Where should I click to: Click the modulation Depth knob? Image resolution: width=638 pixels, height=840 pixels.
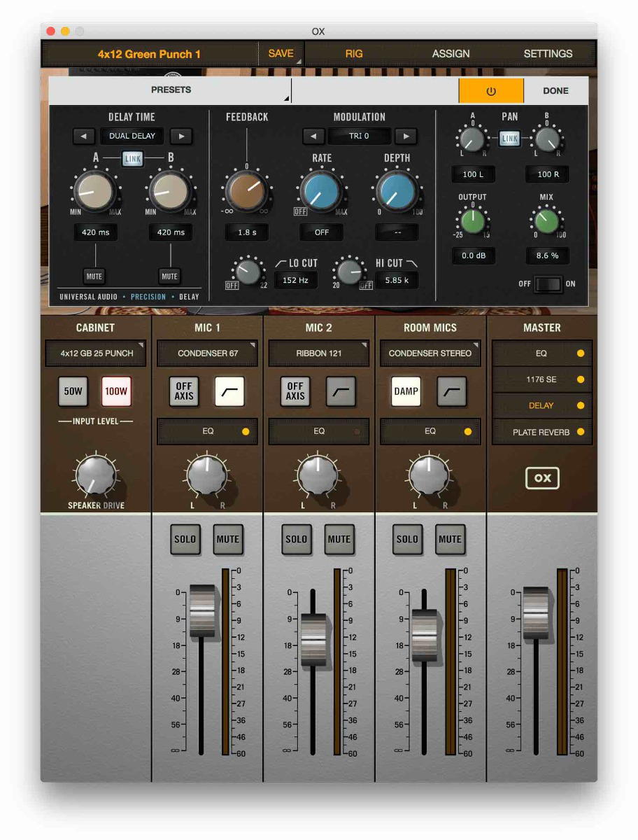[397, 190]
